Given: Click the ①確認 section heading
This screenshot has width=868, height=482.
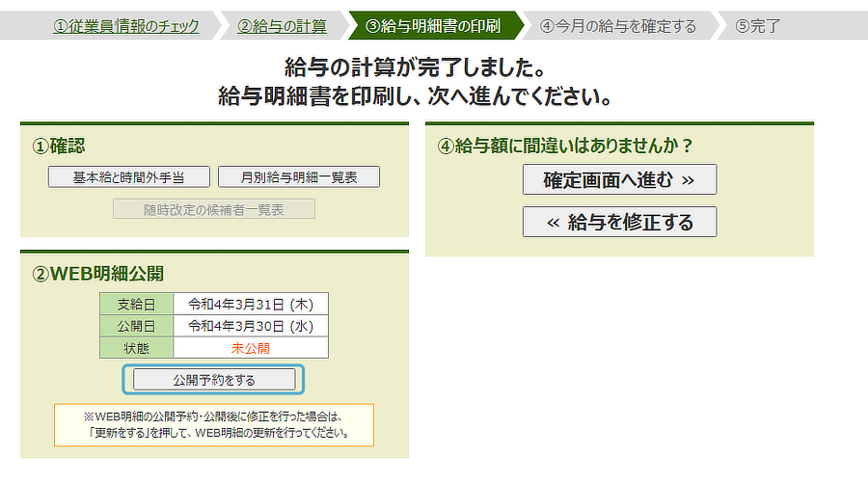Looking at the screenshot, I should pos(60,146).
